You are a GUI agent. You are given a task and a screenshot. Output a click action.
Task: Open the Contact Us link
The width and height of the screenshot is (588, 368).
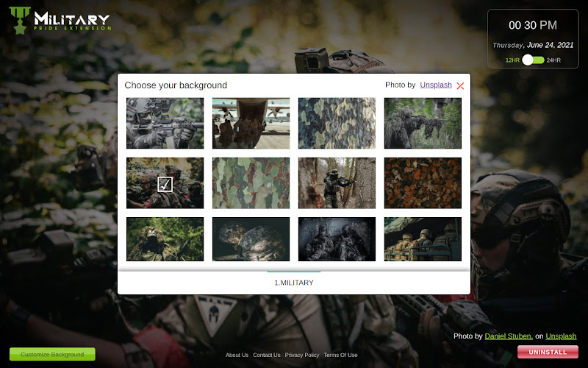coord(267,355)
